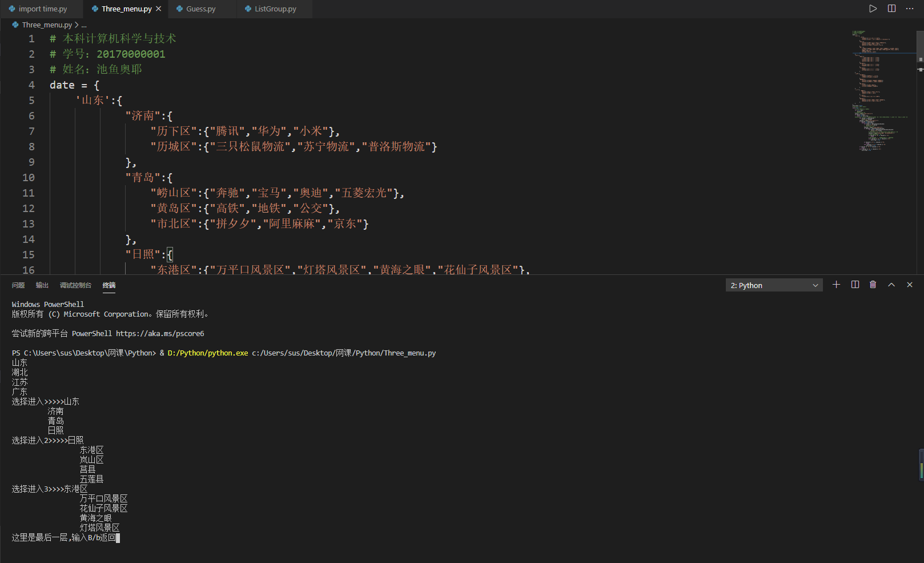Open the 输出 (Output) panel tab
924x563 pixels.
click(x=42, y=285)
